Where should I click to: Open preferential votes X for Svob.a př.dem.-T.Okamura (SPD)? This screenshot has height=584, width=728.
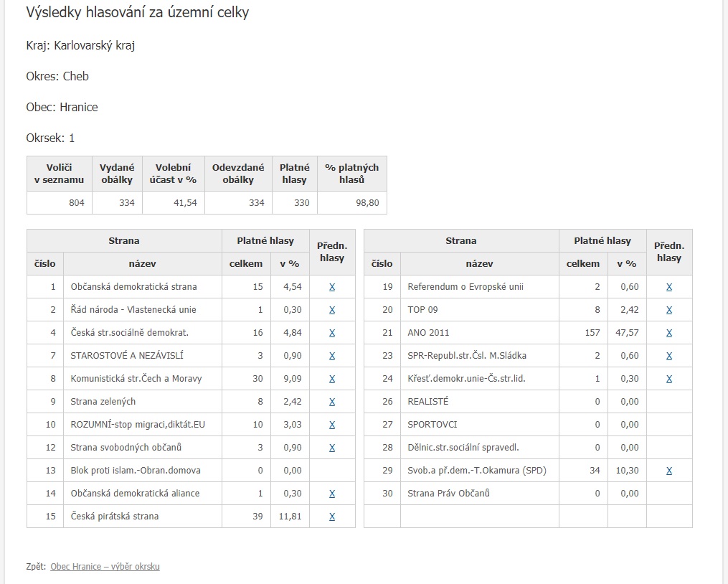pos(669,471)
